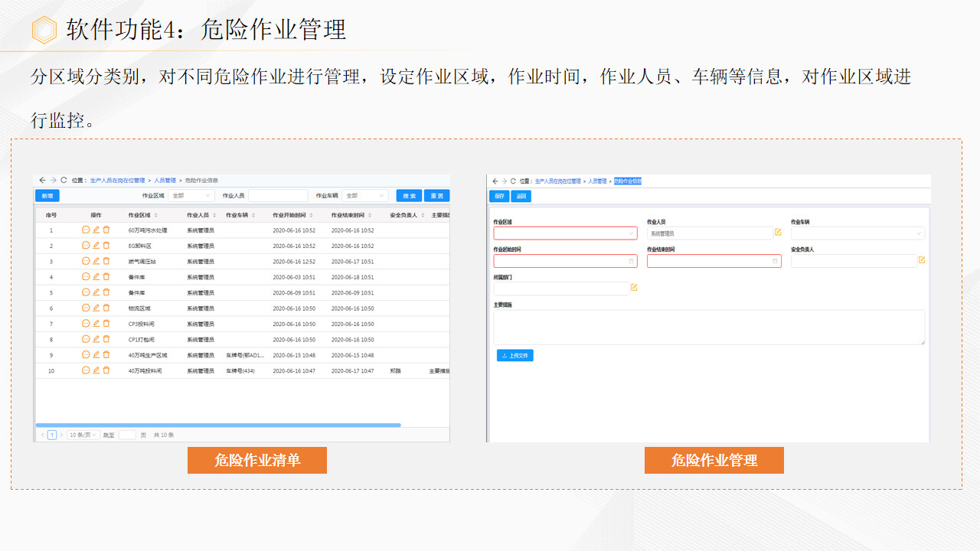Go to next page with pagination arrow
This screenshot has width=980, height=551.
[x=61, y=435]
